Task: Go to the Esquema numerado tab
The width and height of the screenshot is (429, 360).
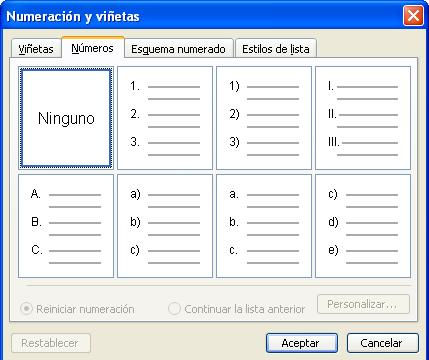Action: (178, 49)
